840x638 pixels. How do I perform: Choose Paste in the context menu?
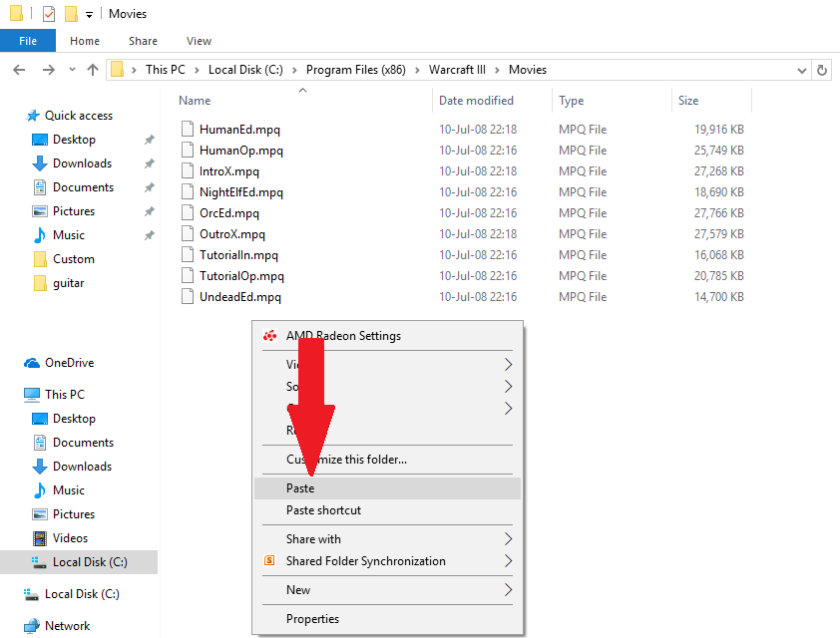pos(387,488)
